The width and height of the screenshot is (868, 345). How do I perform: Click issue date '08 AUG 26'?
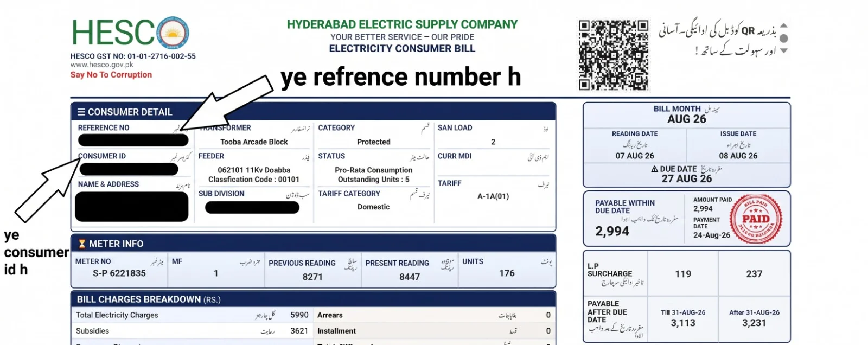click(738, 156)
